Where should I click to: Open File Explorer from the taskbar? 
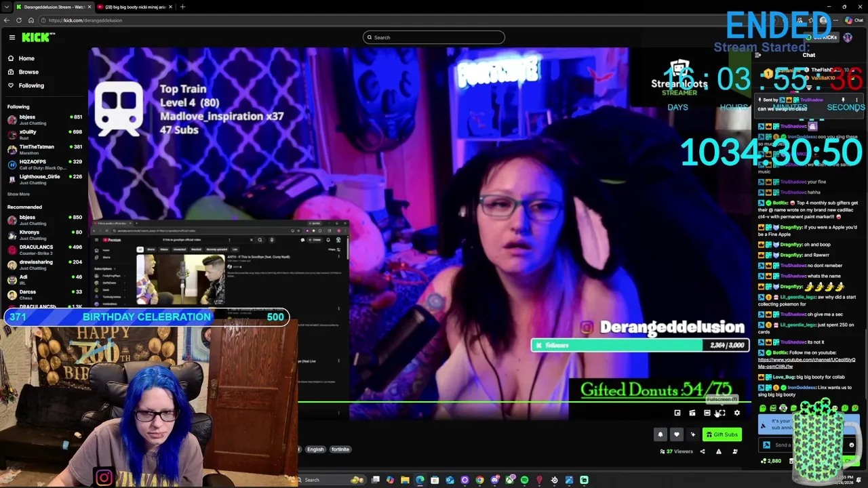click(x=405, y=480)
